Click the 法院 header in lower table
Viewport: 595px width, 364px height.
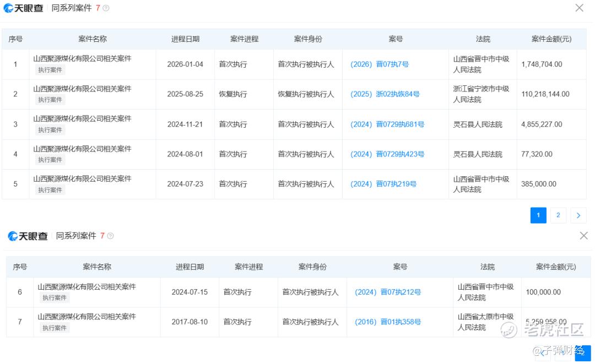487,267
